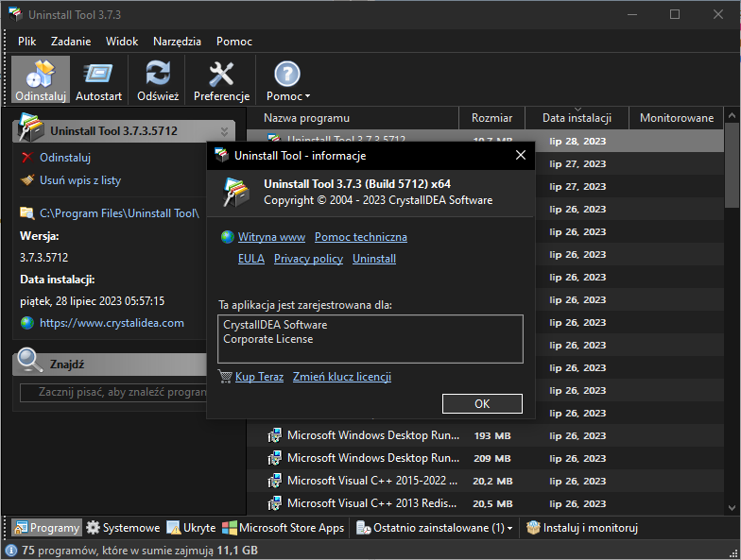Open the Privacy policy link
Viewport: 741px width, 560px height.
(308, 259)
